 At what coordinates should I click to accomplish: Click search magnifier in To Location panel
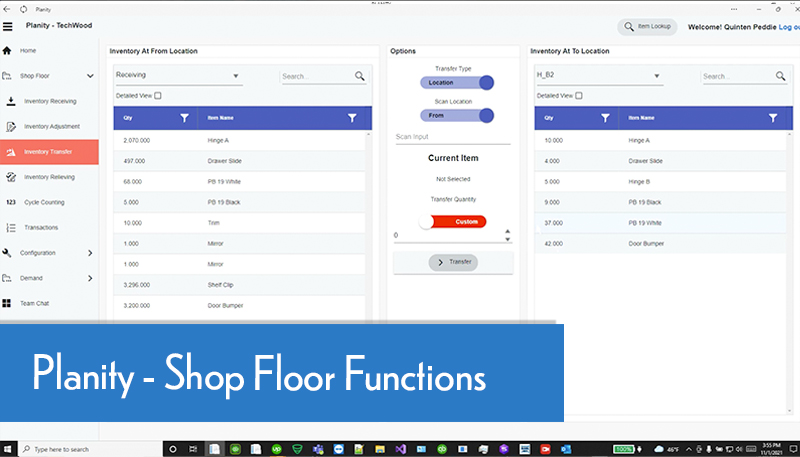[x=781, y=76]
